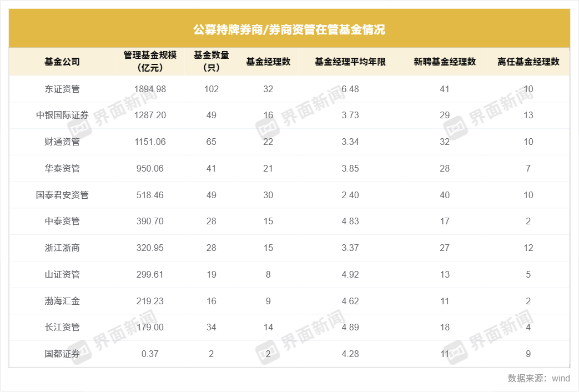Select the 新聘基金经理数 column header
The image size is (579, 392).
click(445, 62)
